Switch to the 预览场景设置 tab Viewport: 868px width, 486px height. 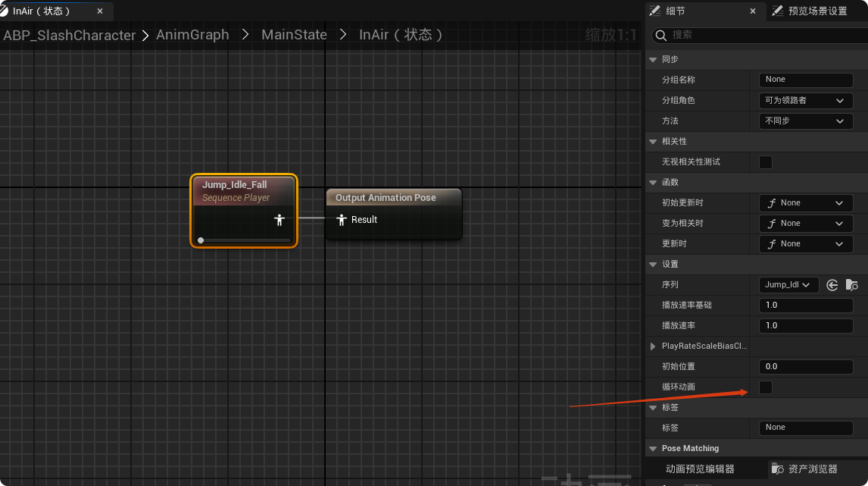click(817, 11)
